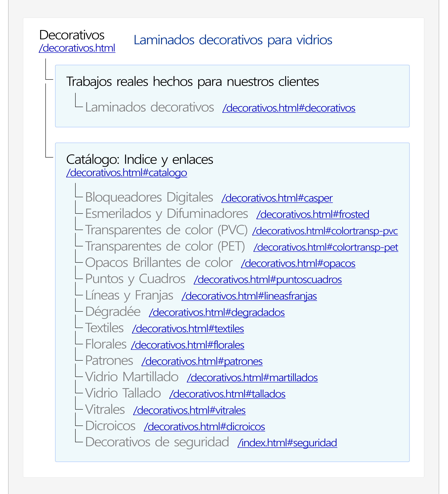448x494 pixels.
Task: Go to the /decorativos.html#opacos link
Action: (298, 264)
